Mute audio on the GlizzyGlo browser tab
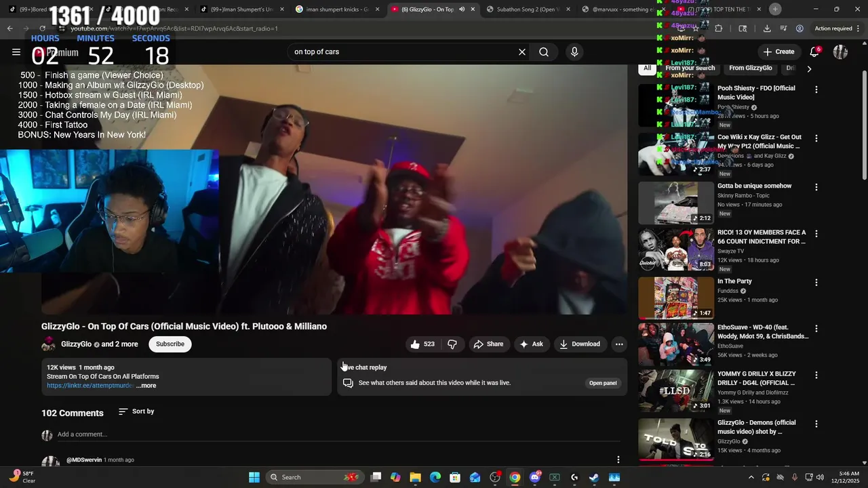 pos(461,9)
